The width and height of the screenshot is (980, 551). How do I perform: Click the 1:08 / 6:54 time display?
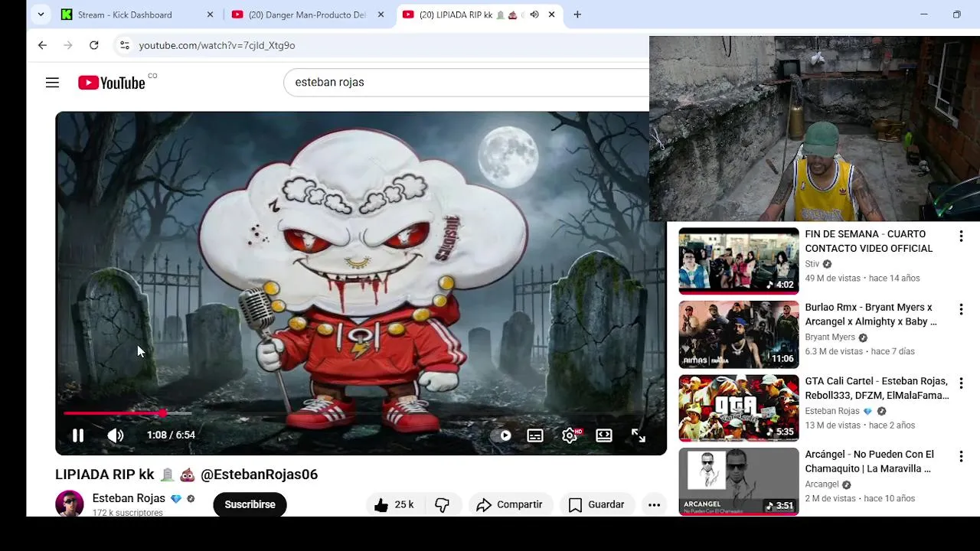(x=171, y=435)
